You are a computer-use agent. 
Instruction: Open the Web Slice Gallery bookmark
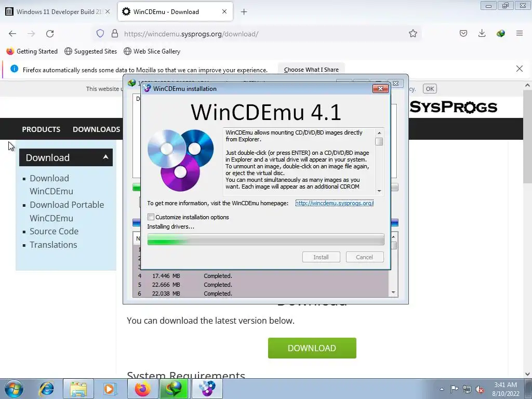152,51
